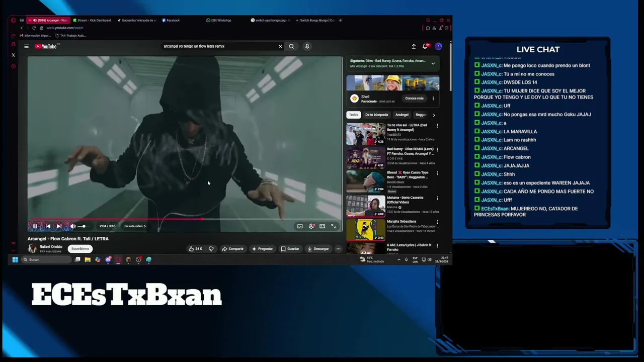Open "Tu no vive así" video thumbnail

366,134
